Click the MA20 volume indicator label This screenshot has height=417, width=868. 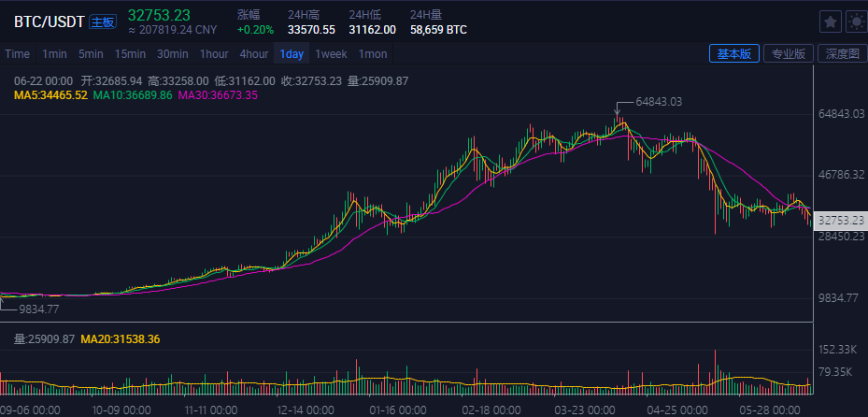pos(121,338)
